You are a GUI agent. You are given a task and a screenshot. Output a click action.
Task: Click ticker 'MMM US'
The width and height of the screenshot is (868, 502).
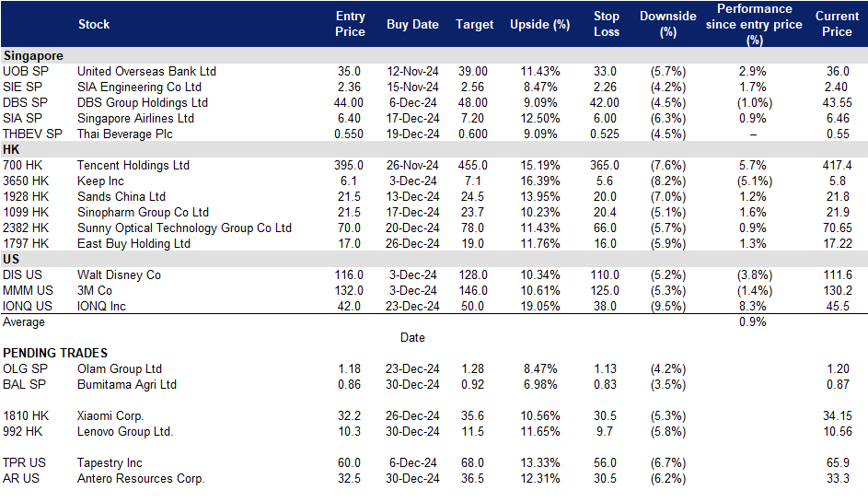[28, 290]
